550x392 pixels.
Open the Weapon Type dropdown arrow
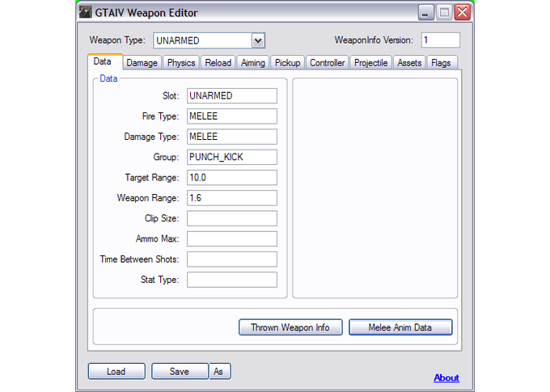[x=258, y=40]
